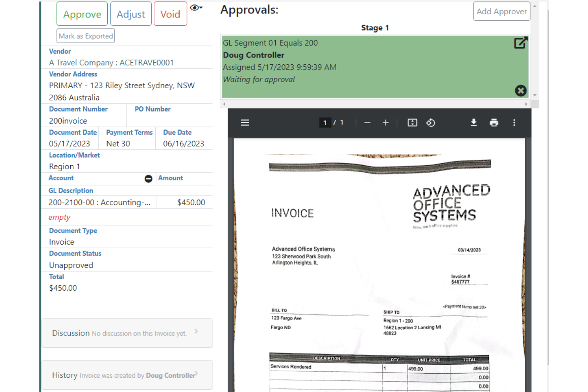588x392 pixels.
Task: Remove the account line with minus icon
Action: [x=148, y=179]
